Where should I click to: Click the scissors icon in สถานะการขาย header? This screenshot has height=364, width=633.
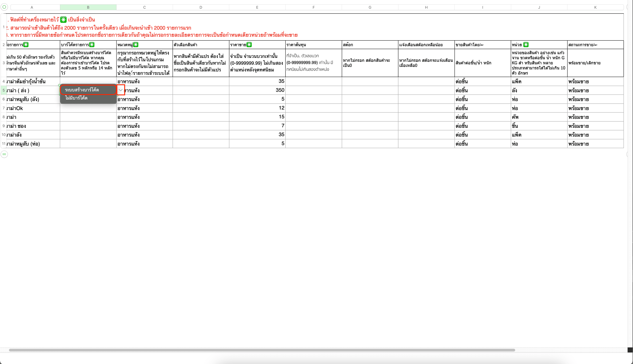[x=596, y=45]
